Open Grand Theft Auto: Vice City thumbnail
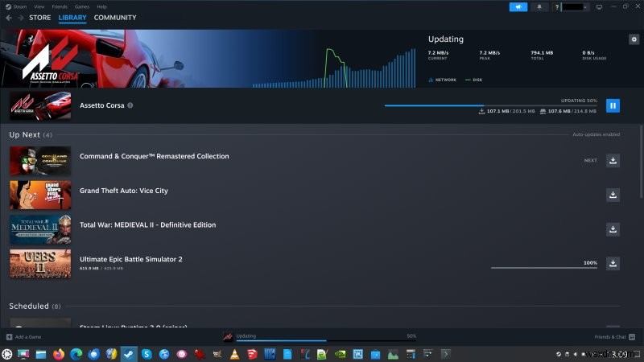The height and width of the screenshot is (362, 644). [x=40, y=195]
